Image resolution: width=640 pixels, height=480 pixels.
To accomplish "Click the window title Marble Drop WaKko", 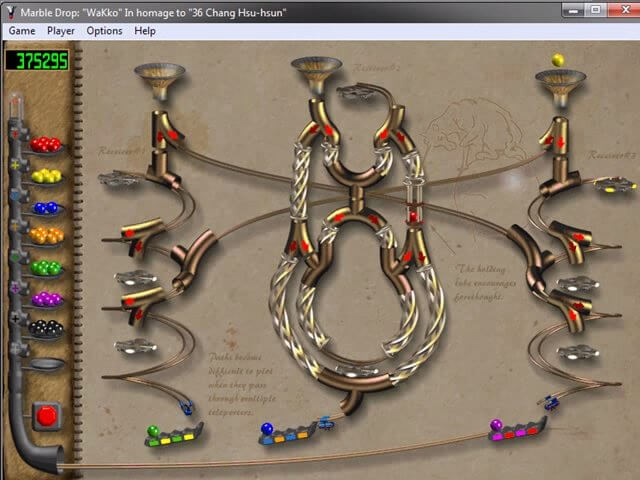I will 153,12.
